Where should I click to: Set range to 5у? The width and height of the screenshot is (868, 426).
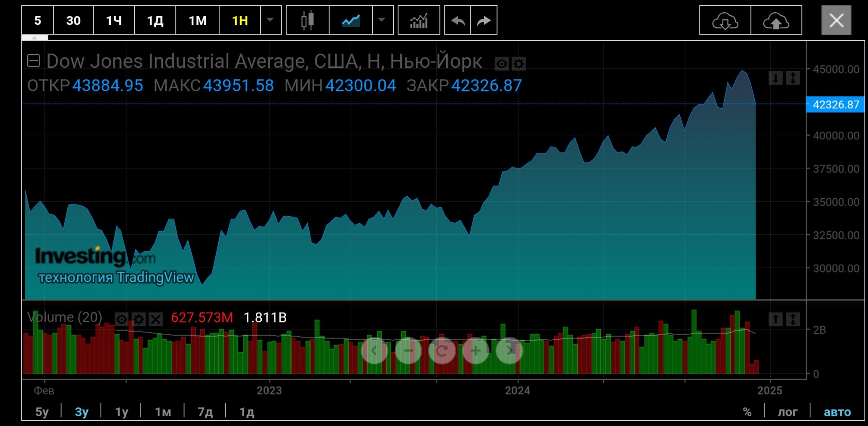click(x=42, y=412)
